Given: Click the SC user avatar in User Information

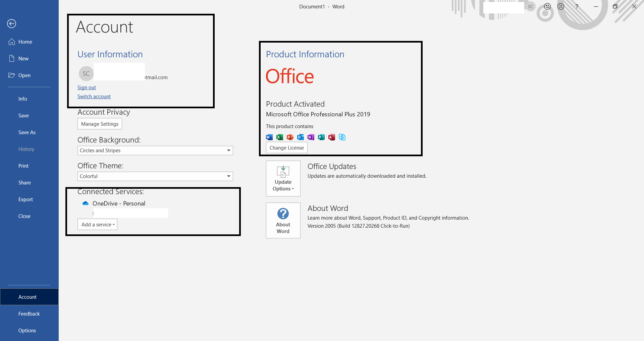Looking at the screenshot, I should (x=86, y=73).
